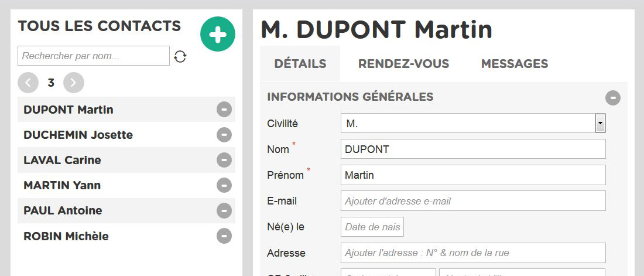Click the green add contact plus button

[218, 34]
